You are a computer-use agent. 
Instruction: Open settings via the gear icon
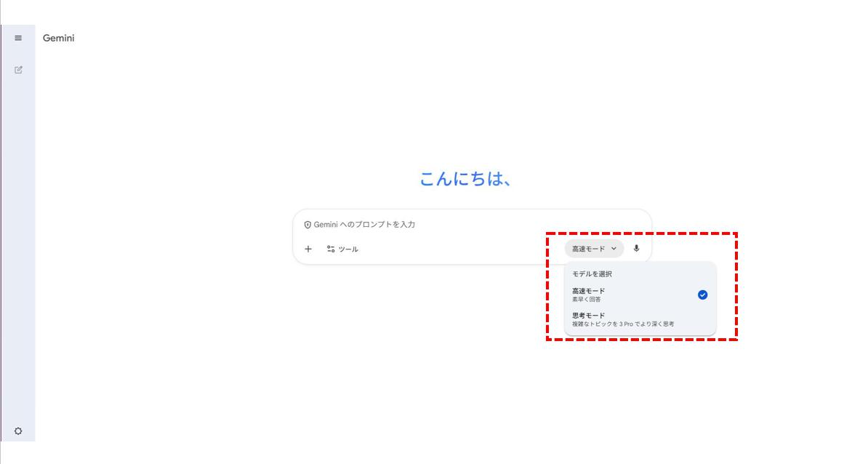[18, 431]
